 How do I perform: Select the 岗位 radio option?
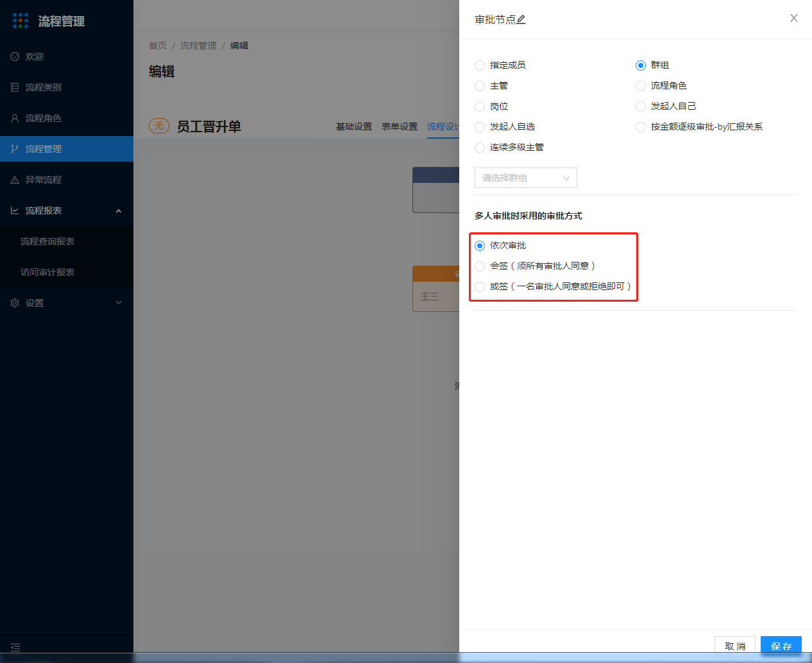[480, 106]
